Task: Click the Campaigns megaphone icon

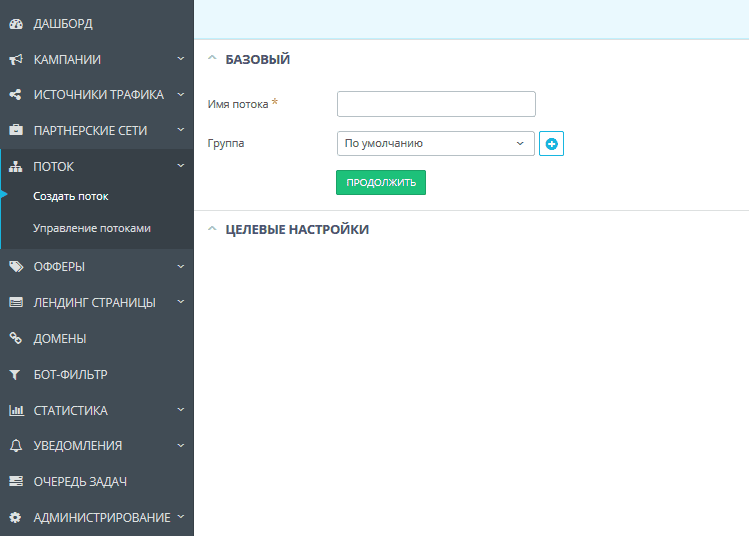Action: point(16,60)
